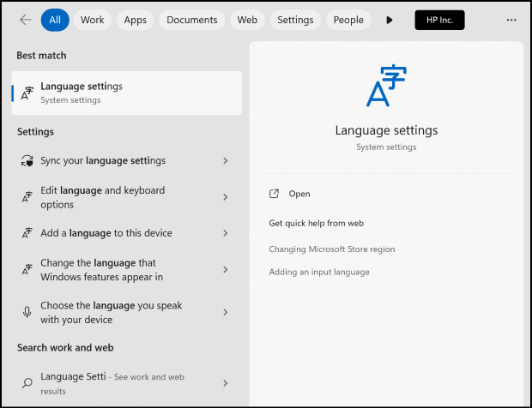Expand Sync your language settings chevron

point(225,161)
